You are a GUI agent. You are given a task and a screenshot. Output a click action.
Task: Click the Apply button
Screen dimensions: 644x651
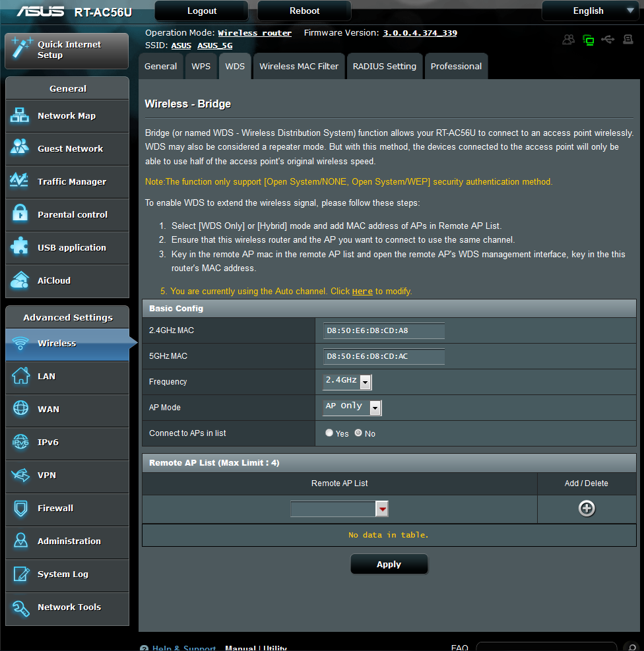(389, 564)
